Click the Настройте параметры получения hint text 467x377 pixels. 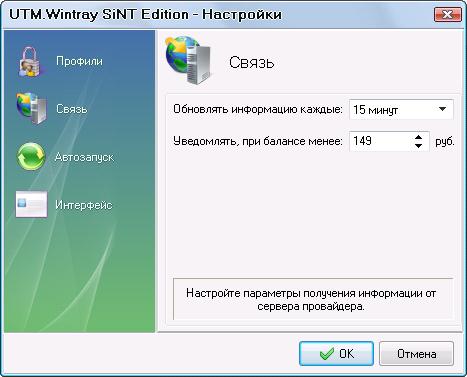(311, 300)
